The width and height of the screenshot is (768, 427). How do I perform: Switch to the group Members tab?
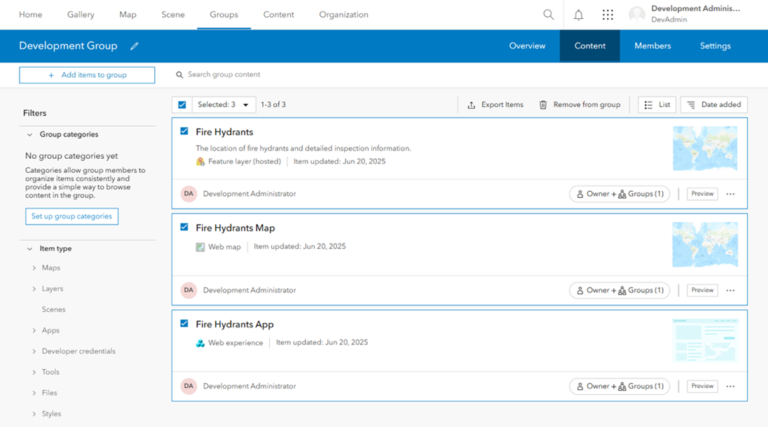pos(652,46)
